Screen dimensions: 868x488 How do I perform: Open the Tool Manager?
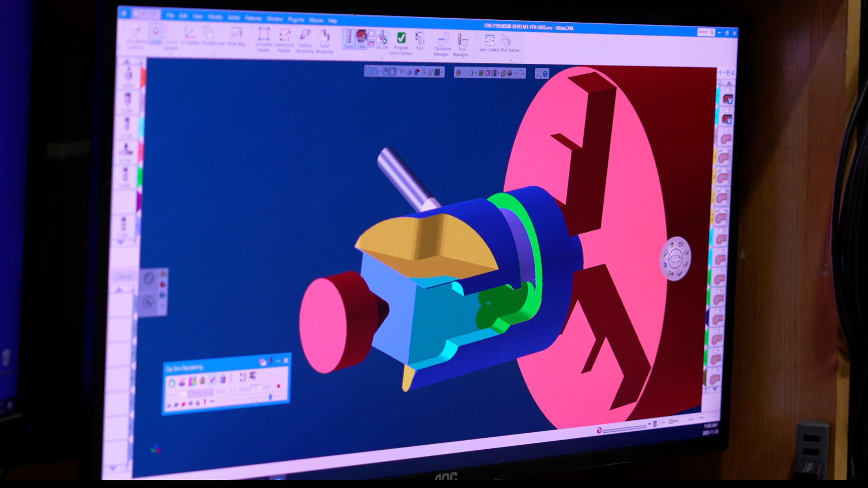tap(462, 45)
